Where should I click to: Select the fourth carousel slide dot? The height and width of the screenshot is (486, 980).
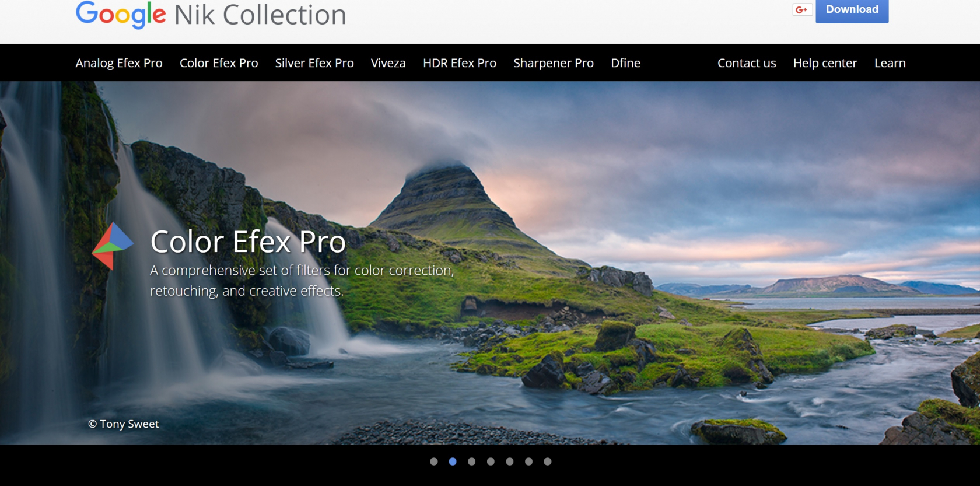491,461
